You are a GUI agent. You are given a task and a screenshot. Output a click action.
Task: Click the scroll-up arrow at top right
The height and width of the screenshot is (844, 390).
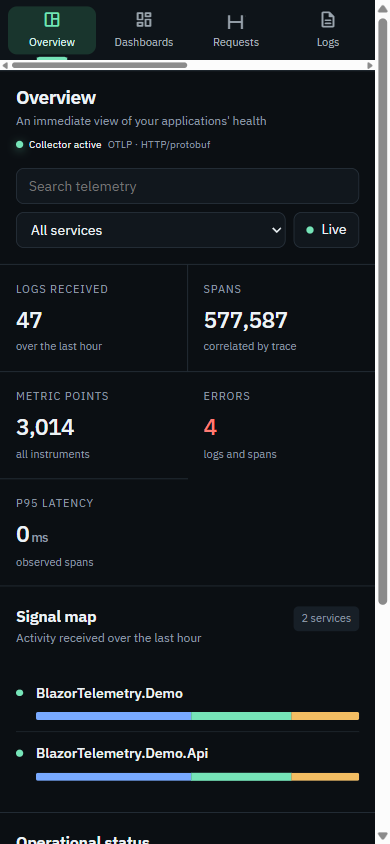(382, 8)
